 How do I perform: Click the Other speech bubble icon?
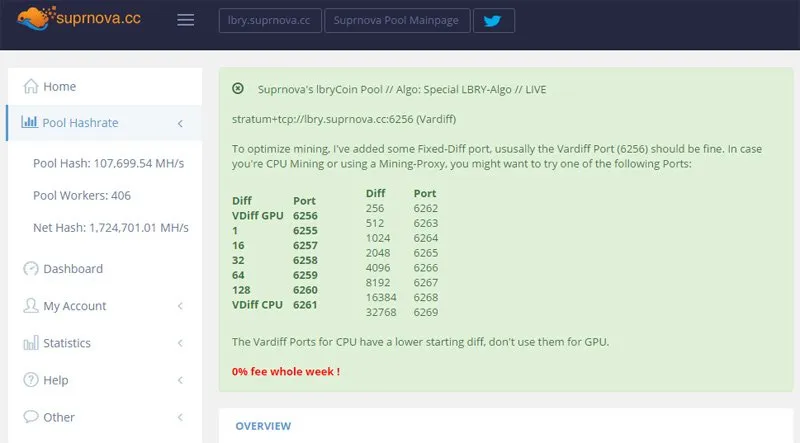(31, 416)
